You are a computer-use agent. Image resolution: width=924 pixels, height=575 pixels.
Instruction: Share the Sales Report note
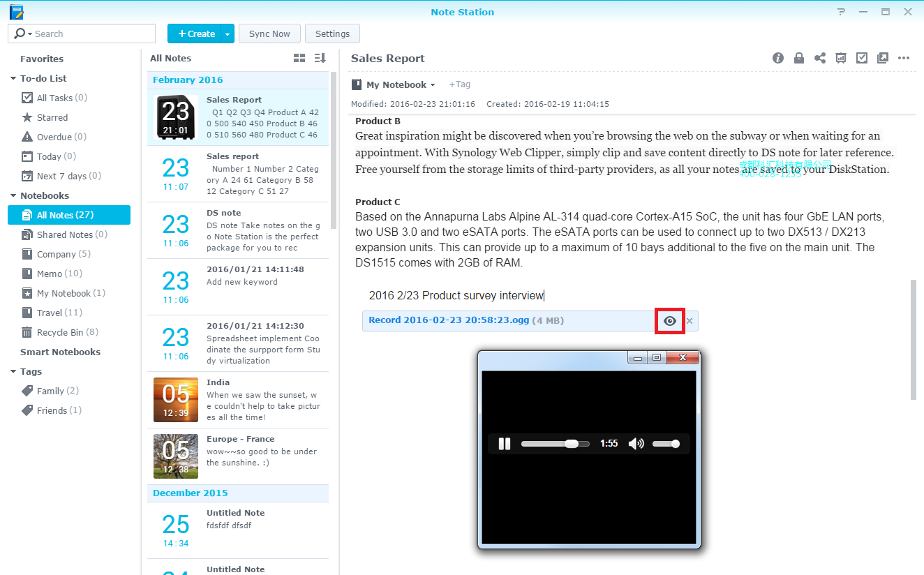820,59
